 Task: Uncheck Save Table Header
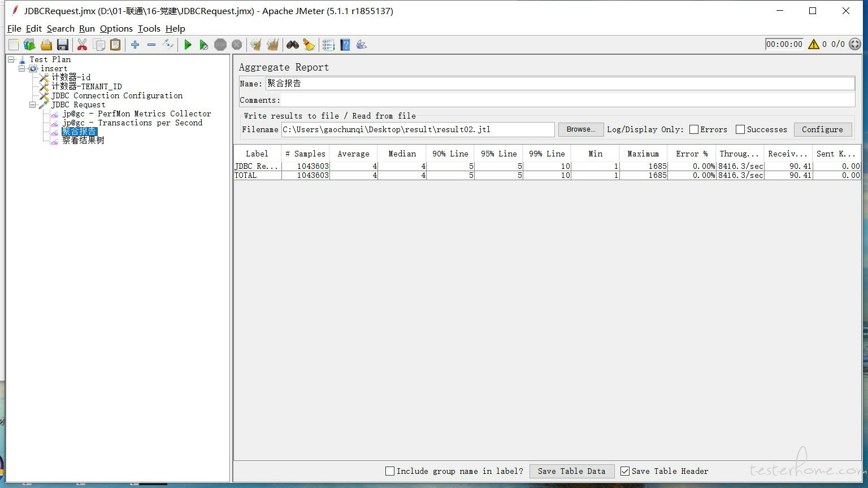[x=625, y=471]
